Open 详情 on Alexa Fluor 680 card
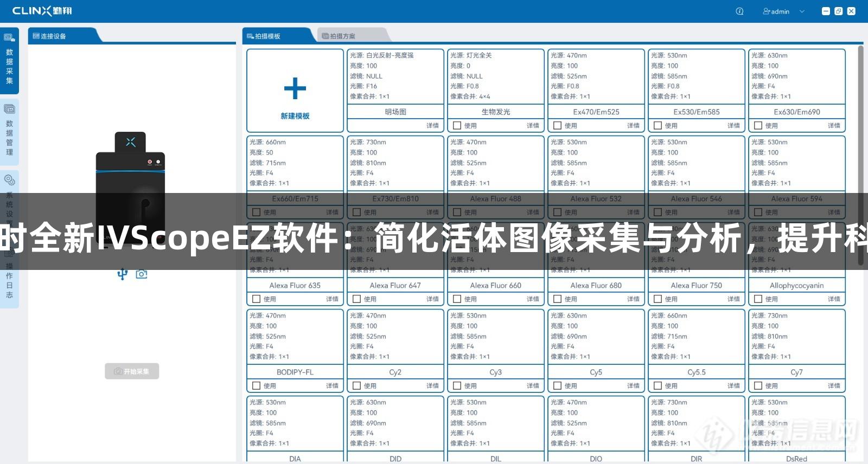This screenshot has height=464, width=868. 633,299
